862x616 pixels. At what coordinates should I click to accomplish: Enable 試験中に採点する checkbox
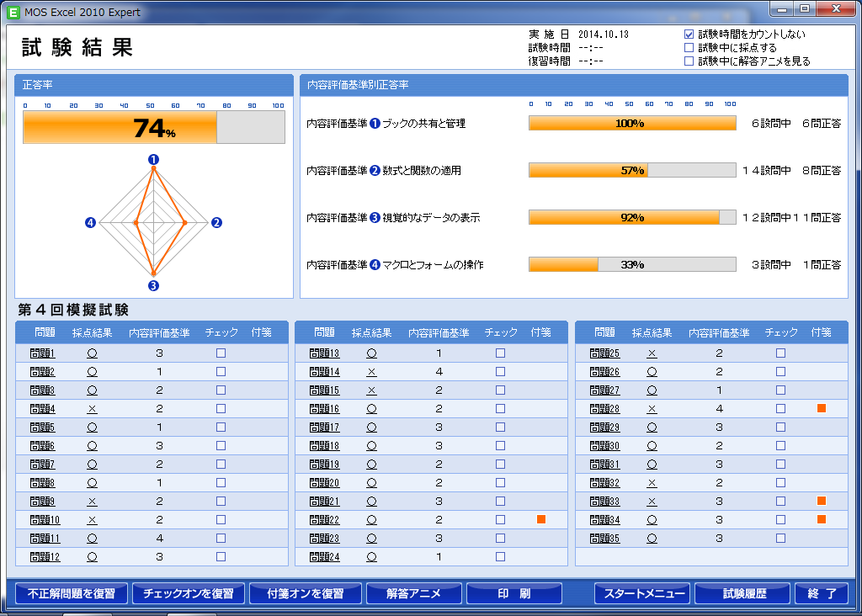coord(689,48)
